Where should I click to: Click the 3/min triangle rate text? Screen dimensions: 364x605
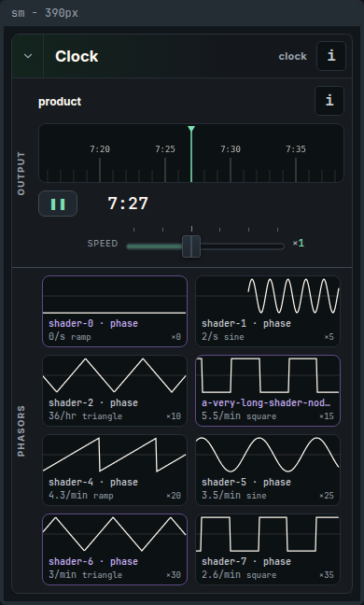tap(85, 575)
